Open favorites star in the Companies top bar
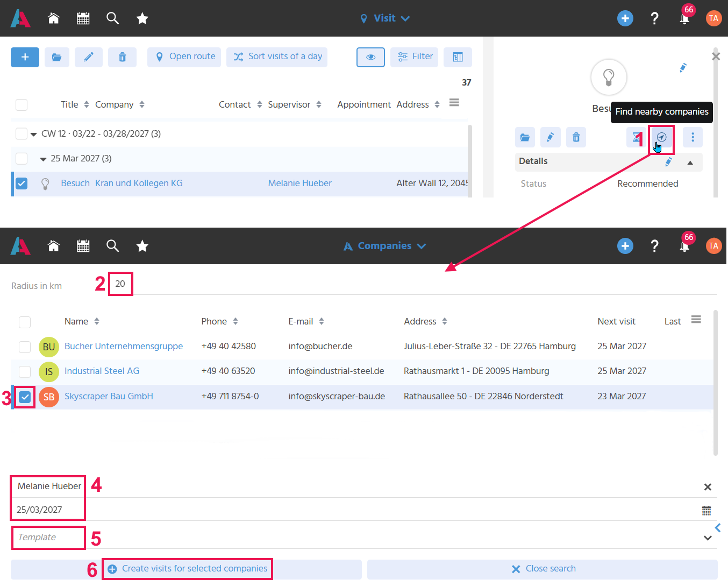The image size is (728, 586). point(142,246)
